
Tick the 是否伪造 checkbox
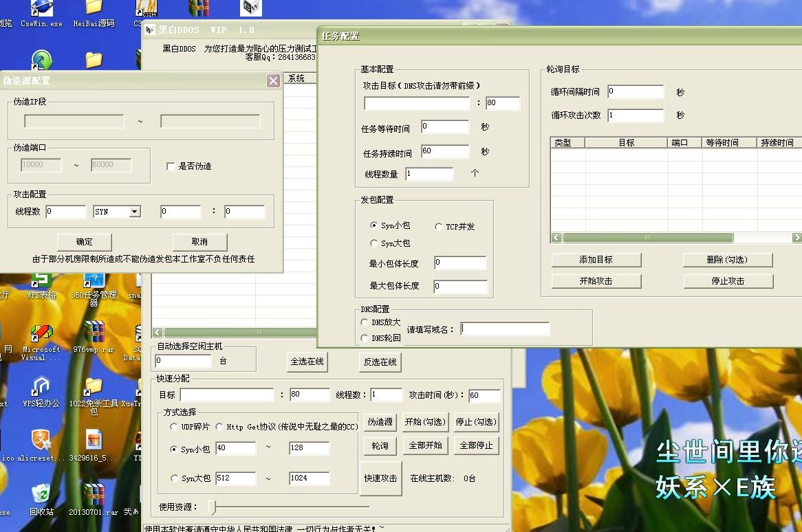[171, 166]
